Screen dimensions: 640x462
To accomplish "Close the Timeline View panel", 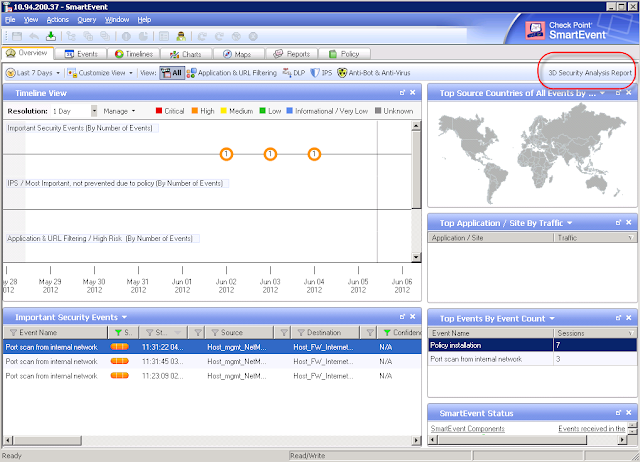I will click(x=413, y=93).
